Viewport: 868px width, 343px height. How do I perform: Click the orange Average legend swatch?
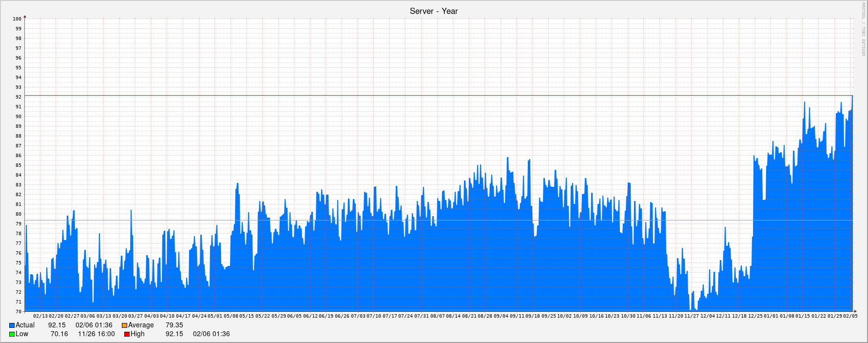pyautogui.click(x=124, y=325)
